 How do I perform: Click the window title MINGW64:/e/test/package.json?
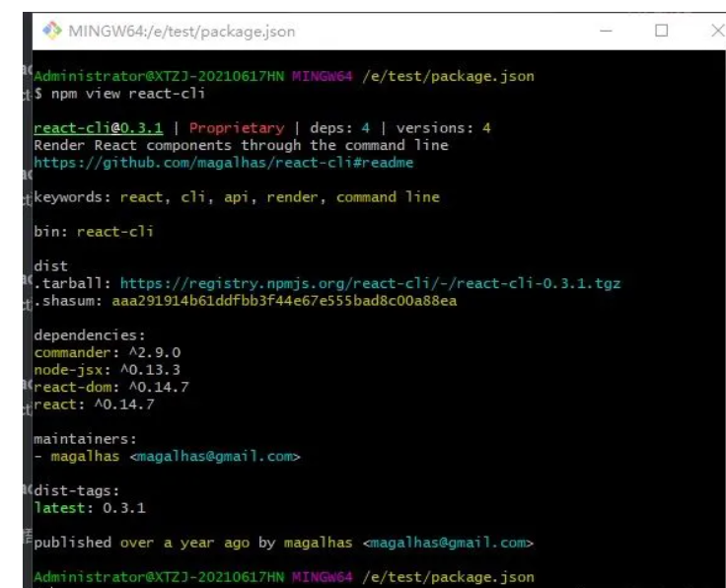pyautogui.click(x=181, y=32)
